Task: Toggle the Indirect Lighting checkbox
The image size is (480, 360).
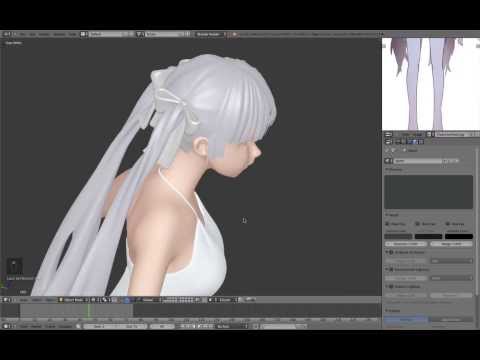Action: 392,286
